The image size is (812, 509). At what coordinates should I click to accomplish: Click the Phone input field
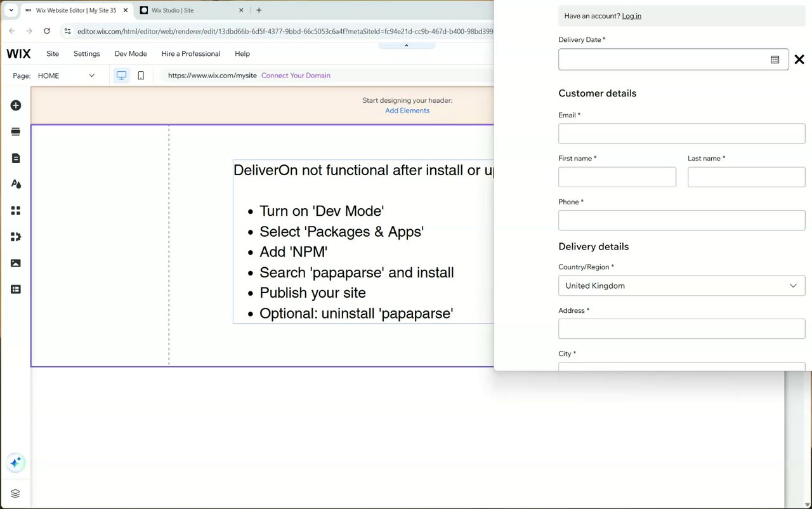click(681, 220)
